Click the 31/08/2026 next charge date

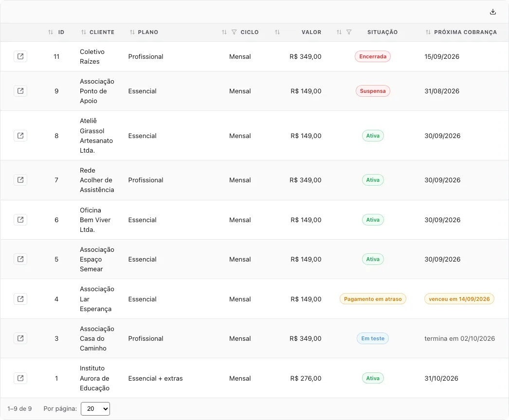(442, 91)
